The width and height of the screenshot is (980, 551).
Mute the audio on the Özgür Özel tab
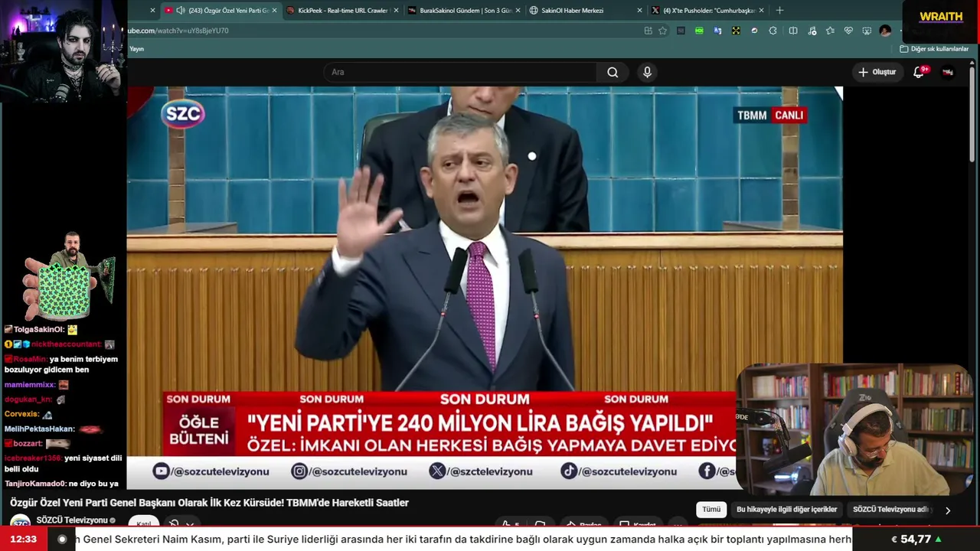(x=181, y=11)
